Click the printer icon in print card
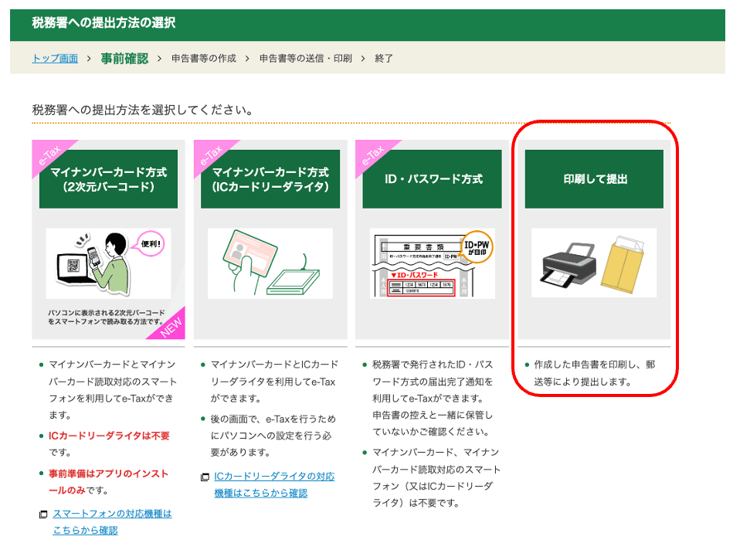 [568, 263]
